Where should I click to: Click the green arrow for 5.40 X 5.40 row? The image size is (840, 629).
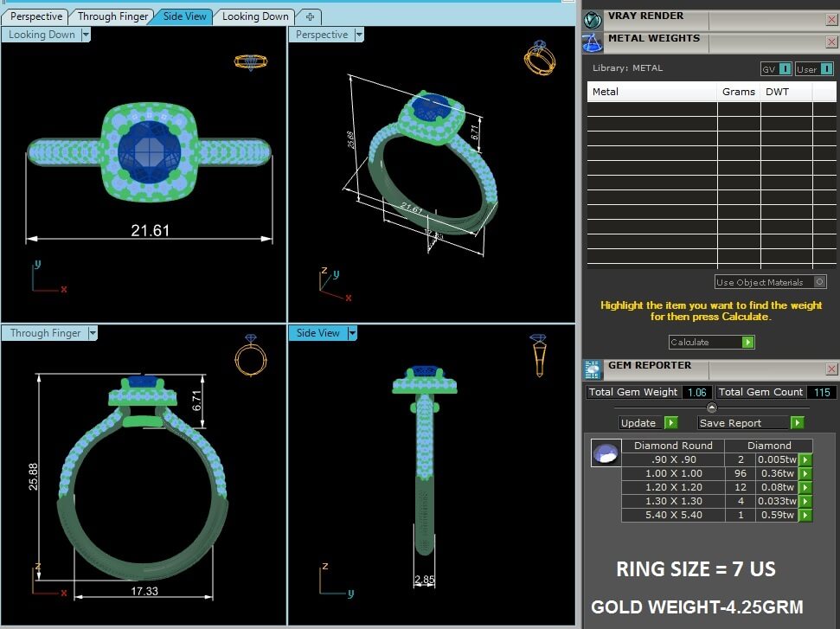point(805,516)
